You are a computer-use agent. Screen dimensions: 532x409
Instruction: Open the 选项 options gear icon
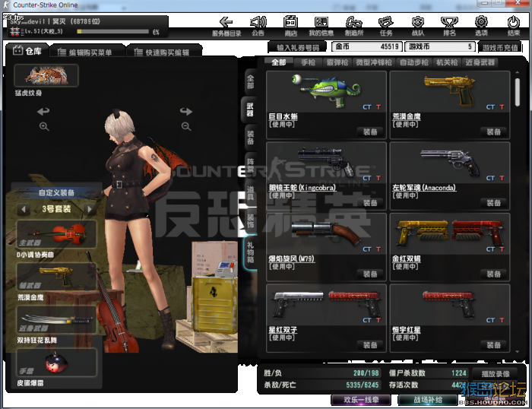tap(481, 22)
